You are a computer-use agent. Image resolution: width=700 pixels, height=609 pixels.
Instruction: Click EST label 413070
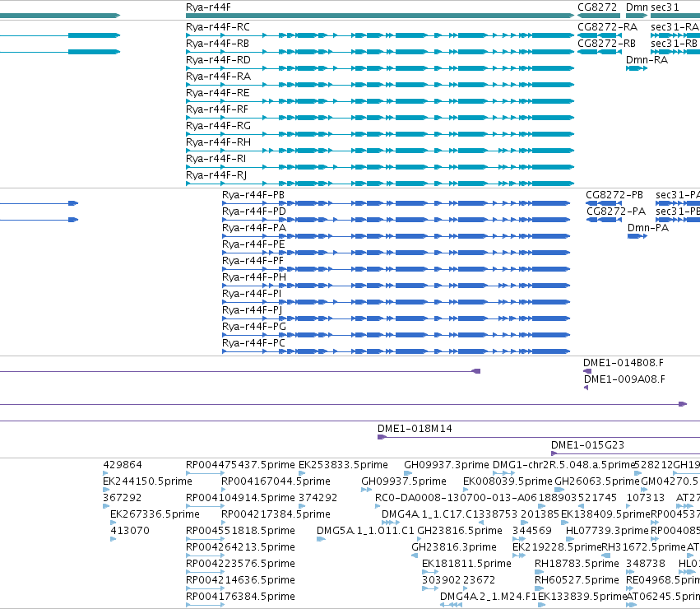pyautogui.click(x=130, y=532)
